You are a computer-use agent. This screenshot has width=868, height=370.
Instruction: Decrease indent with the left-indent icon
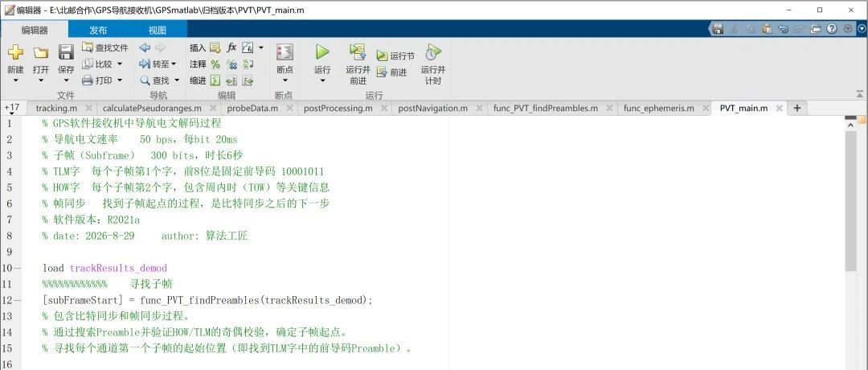[248, 81]
